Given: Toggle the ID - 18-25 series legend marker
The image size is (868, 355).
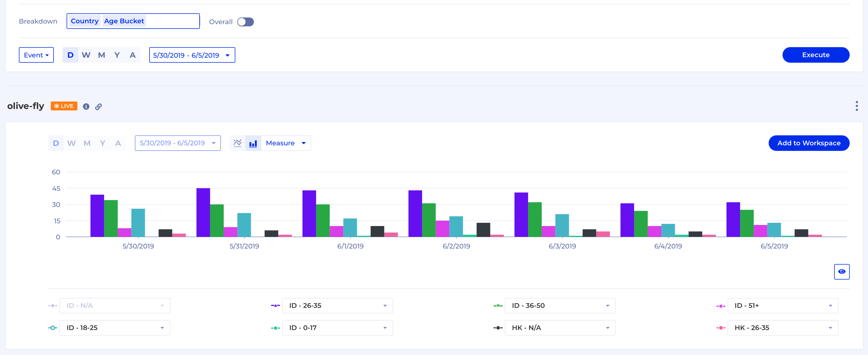Looking at the screenshot, I should [x=52, y=328].
